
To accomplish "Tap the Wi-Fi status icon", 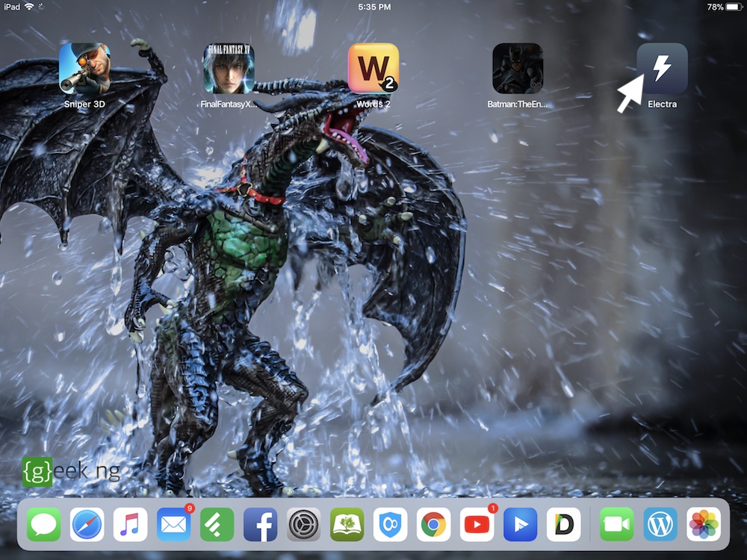I will 29,7.
